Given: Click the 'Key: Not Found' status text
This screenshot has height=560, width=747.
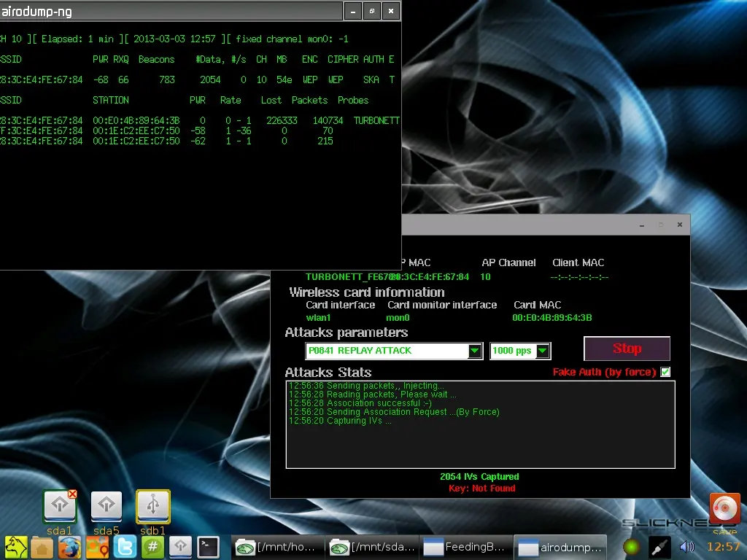Looking at the screenshot, I should click(481, 488).
